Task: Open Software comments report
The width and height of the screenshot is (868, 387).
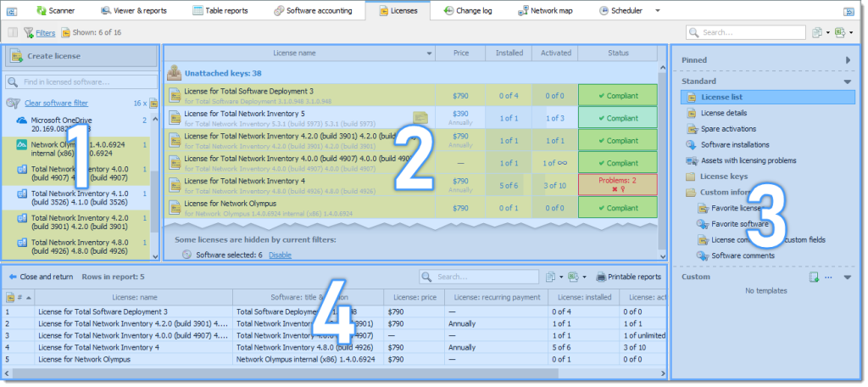Action: point(743,255)
